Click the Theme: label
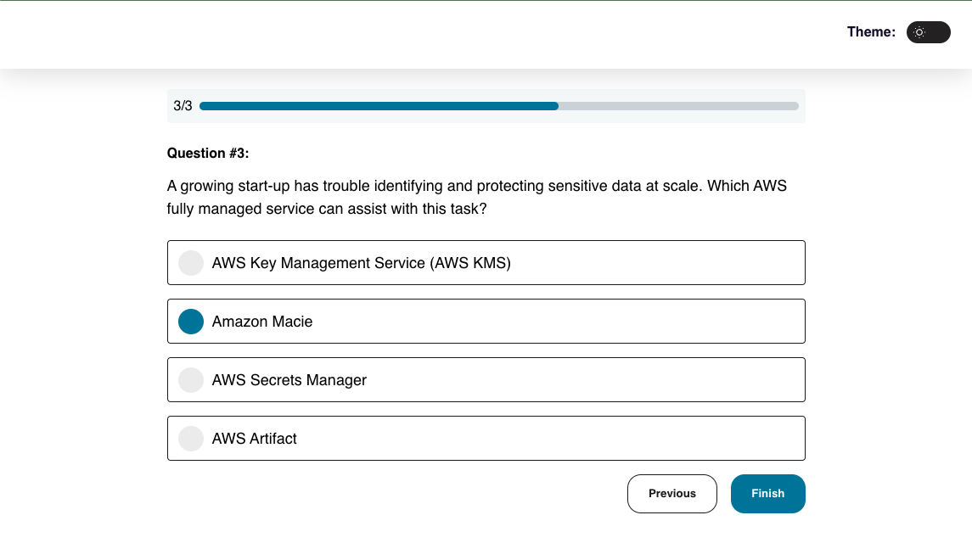Screen dimensions: 972x560 pyautogui.click(x=871, y=32)
